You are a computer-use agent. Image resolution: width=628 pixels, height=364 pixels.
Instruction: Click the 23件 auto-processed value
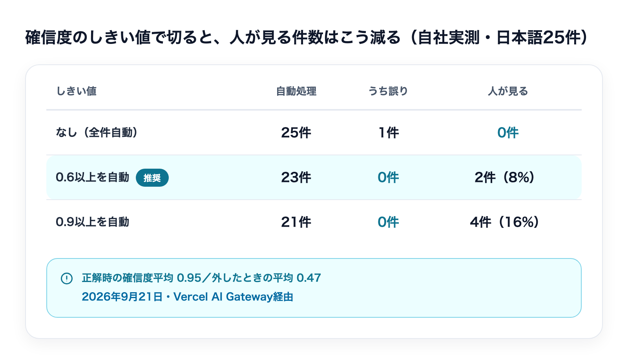296,177
